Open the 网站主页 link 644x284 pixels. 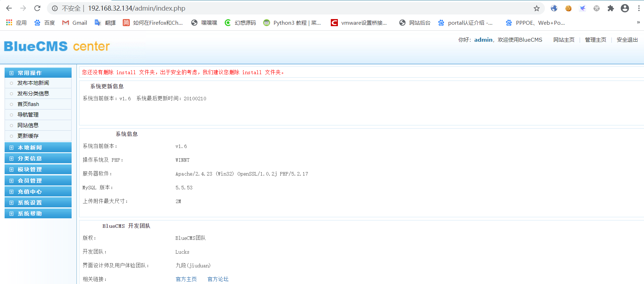pyautogui.click(x=564, y=40)
